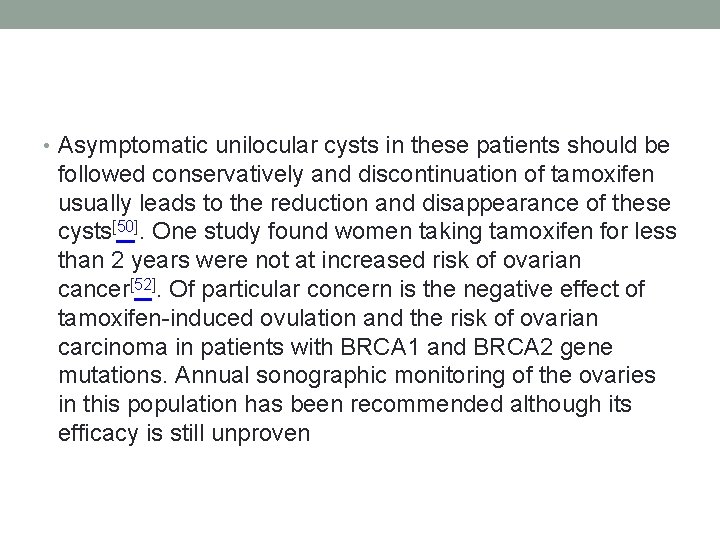
Task: Click on the word "conservatively"
Action: coord(234,175)
